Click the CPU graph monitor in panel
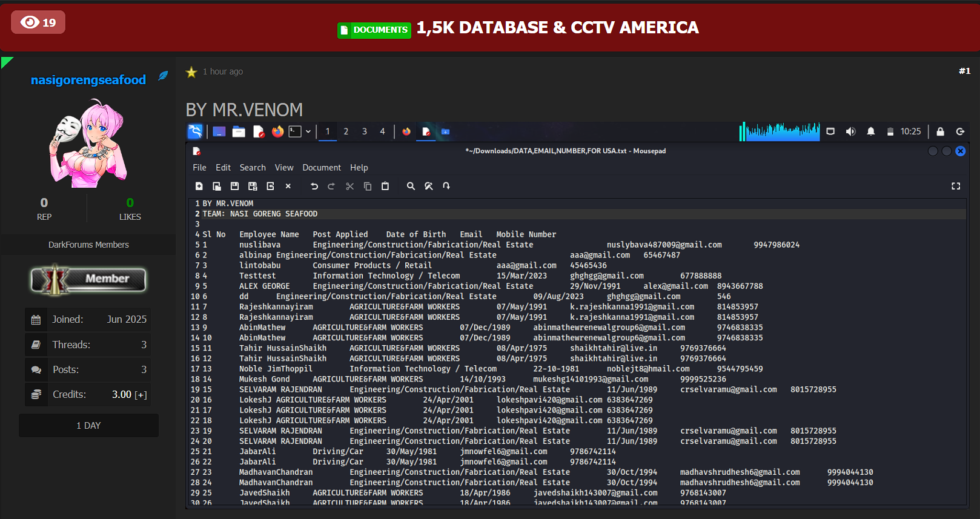This screenshot has width=980, height=519. pos(780,131)
